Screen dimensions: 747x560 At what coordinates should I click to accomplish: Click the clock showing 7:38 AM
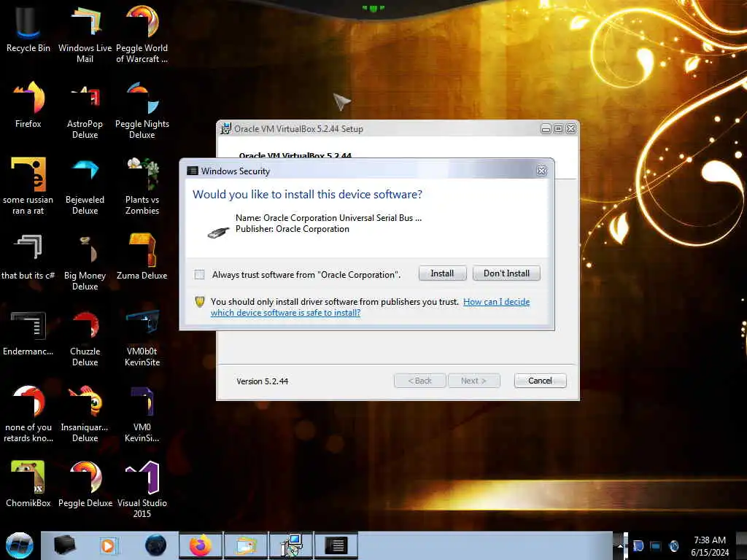(710, 545)
